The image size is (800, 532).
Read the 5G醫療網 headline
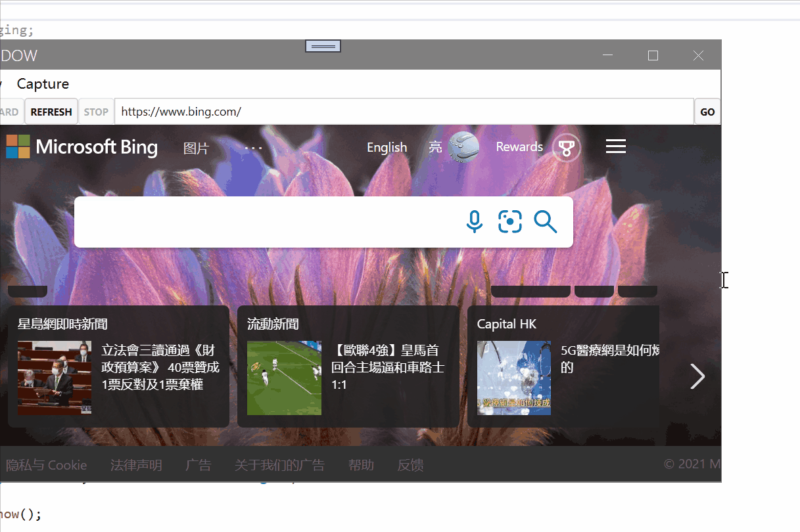[610, 359]
